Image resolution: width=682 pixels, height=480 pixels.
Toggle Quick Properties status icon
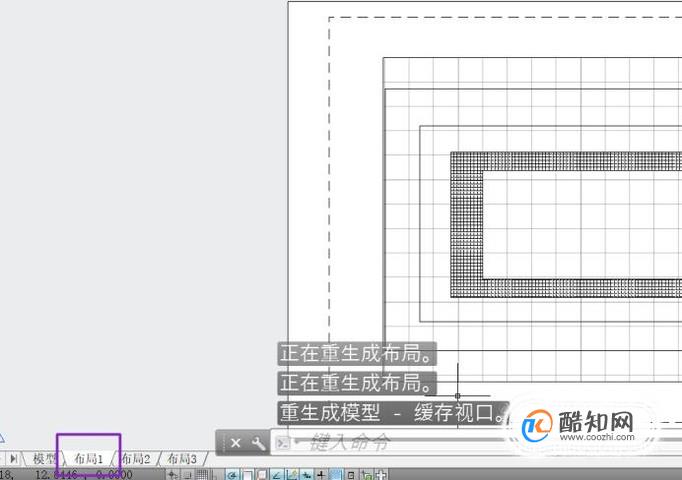click(351, 475)
